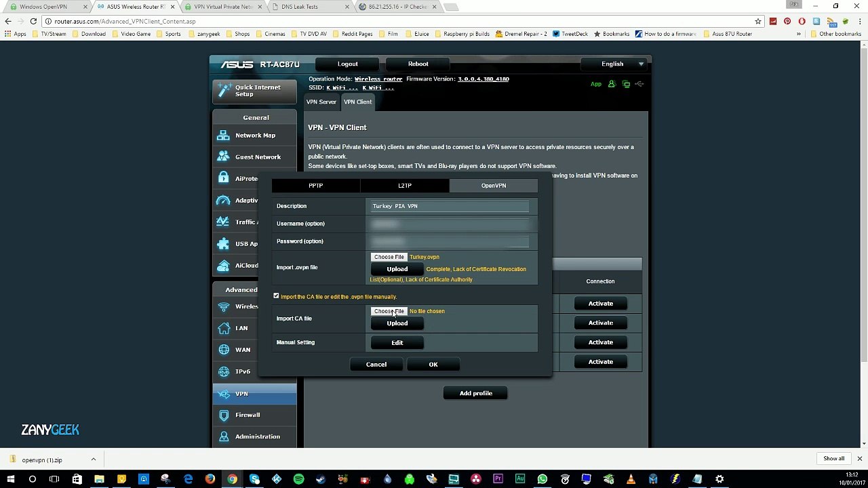Open the IPv6 settings page
Viewport: 868px width, 488px height.
coord(254,371)
